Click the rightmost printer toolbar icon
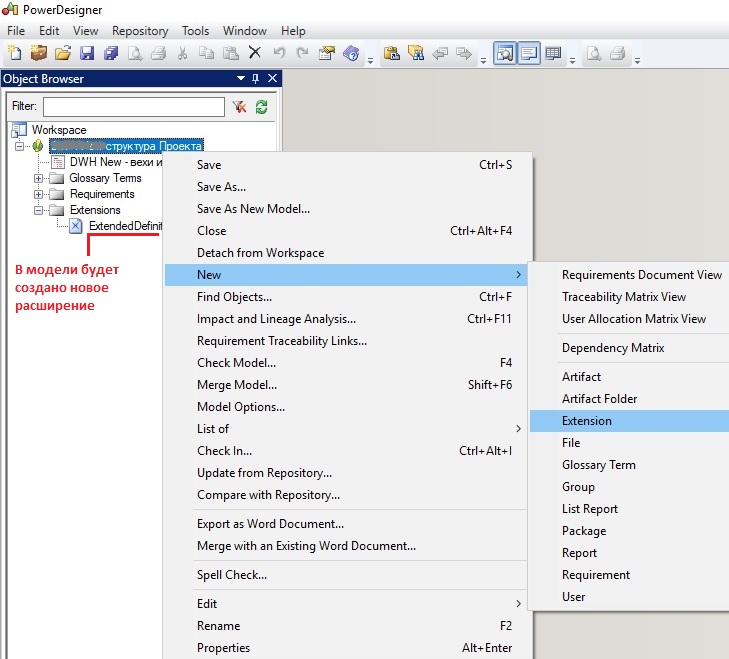Image resolution: width=729 pixels, height=659 pixels. pyautogui.click(x=617, y=53)
